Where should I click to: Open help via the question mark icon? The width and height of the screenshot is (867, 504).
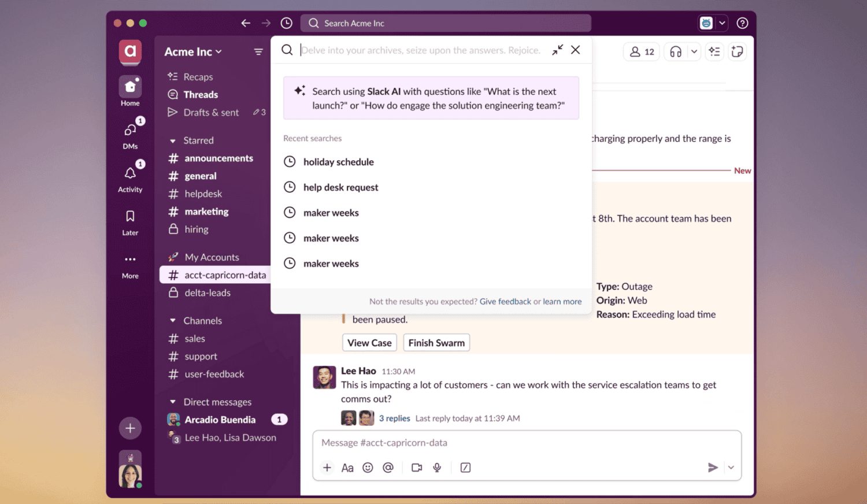(x=742, y=23)
